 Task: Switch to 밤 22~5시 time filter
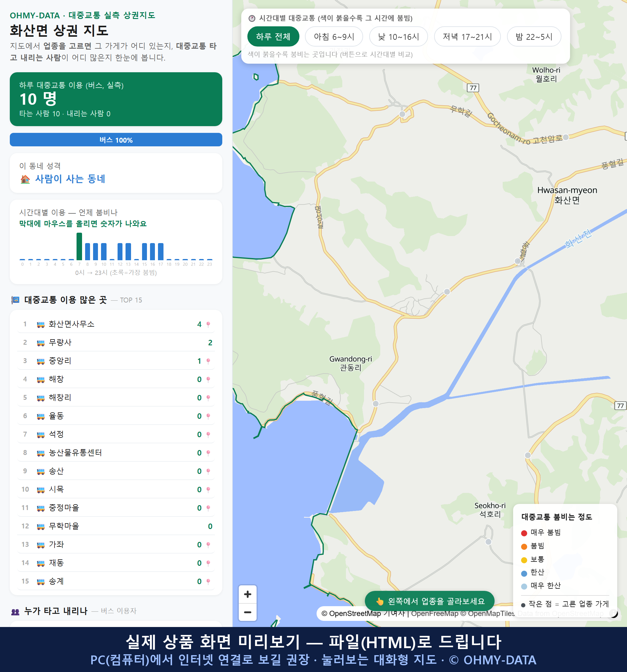coord(534,36)
